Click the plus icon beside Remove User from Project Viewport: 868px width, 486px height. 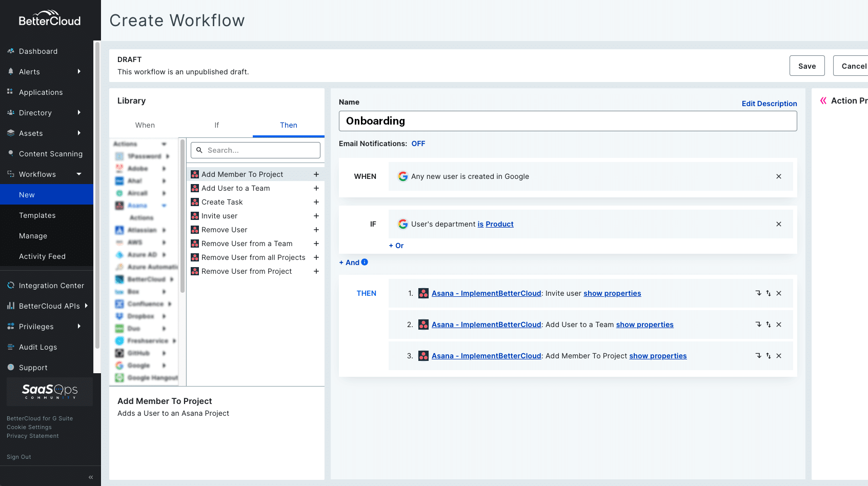pos(316,271)
